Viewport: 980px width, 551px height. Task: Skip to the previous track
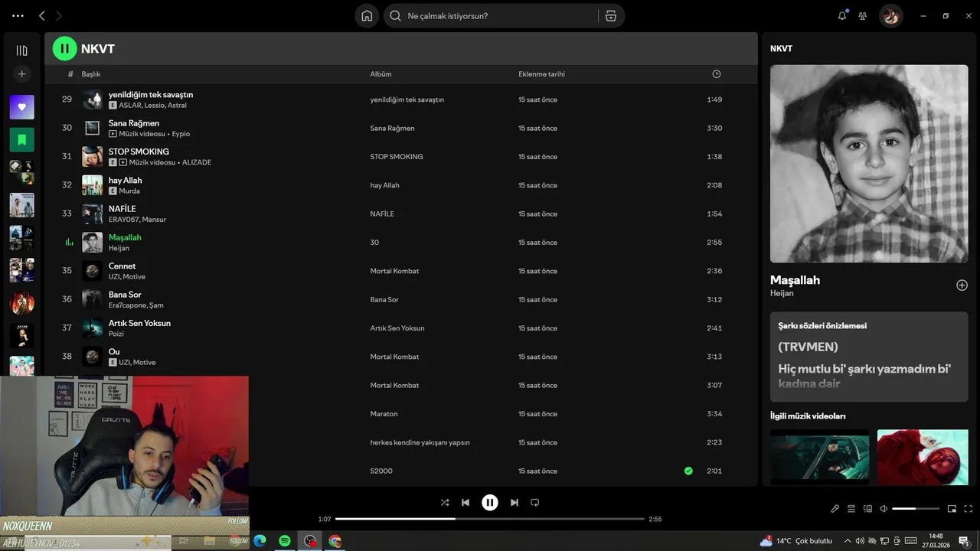click(465, 503)
